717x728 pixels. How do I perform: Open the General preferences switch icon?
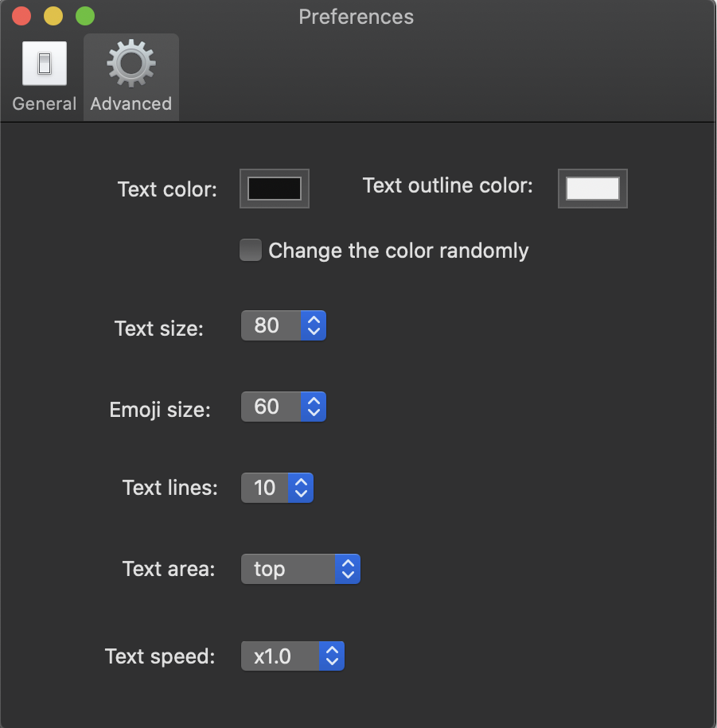tap(45, 64)
